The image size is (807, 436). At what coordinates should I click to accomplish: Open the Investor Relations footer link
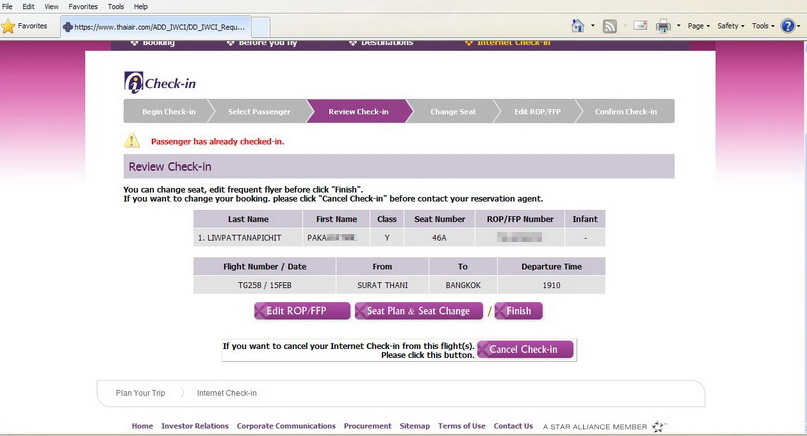pos(195,426)
